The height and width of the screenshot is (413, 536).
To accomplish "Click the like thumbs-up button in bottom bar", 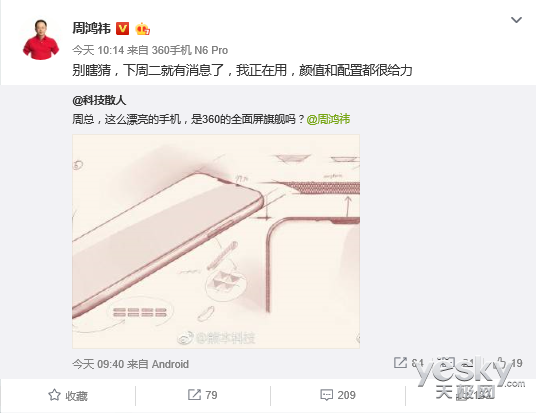I will click(x=470, y=395).
